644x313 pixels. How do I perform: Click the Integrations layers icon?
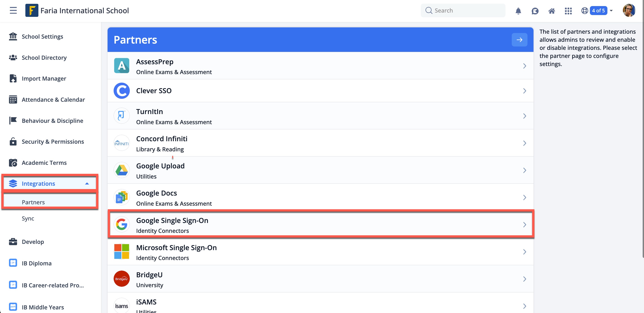pyautogui.click(x=13, y=183)
